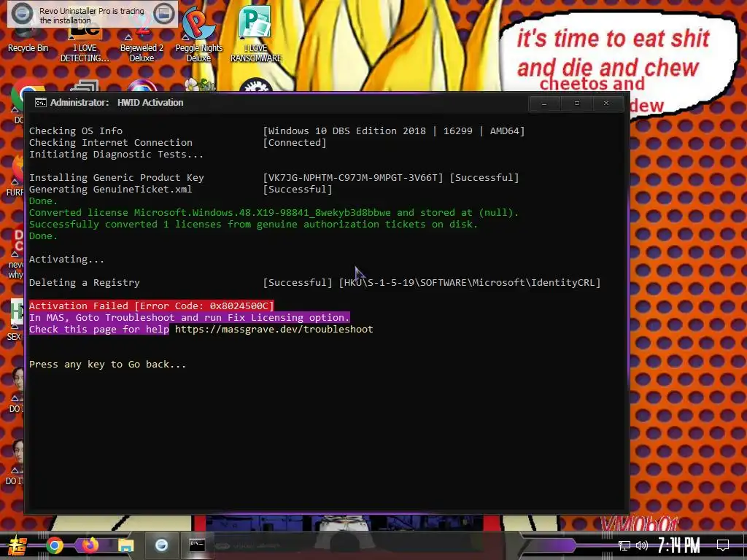Click the 'Converted license Microsoft.Windows.48' line

(x=274, y=213)
